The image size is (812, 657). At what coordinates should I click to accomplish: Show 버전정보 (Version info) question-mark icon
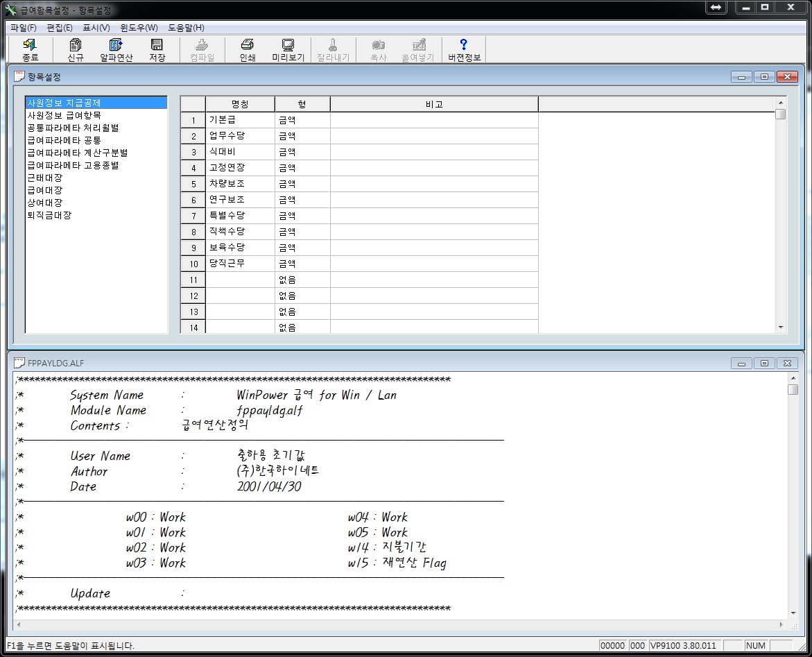tap(464, 50)
